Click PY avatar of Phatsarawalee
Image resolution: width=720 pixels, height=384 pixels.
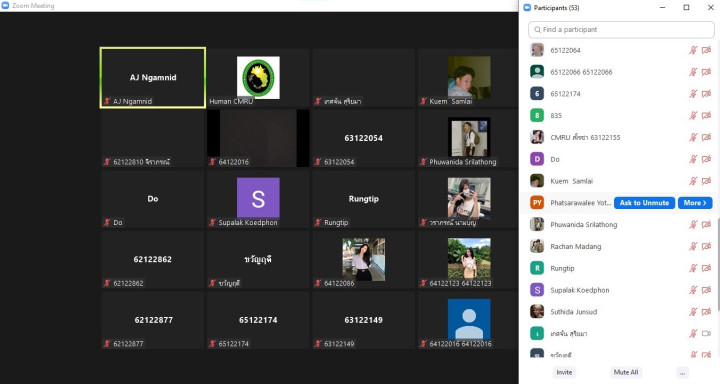537,203
